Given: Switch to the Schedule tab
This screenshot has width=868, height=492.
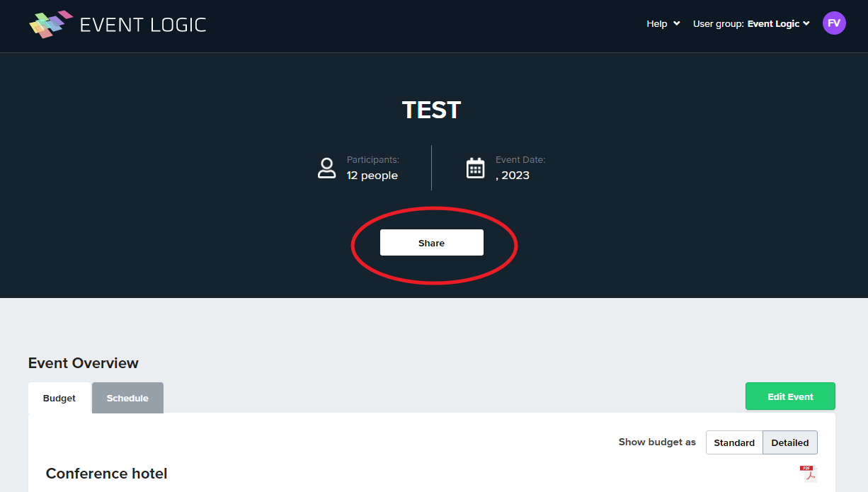Looking at the screenshot, I should 127,398.
